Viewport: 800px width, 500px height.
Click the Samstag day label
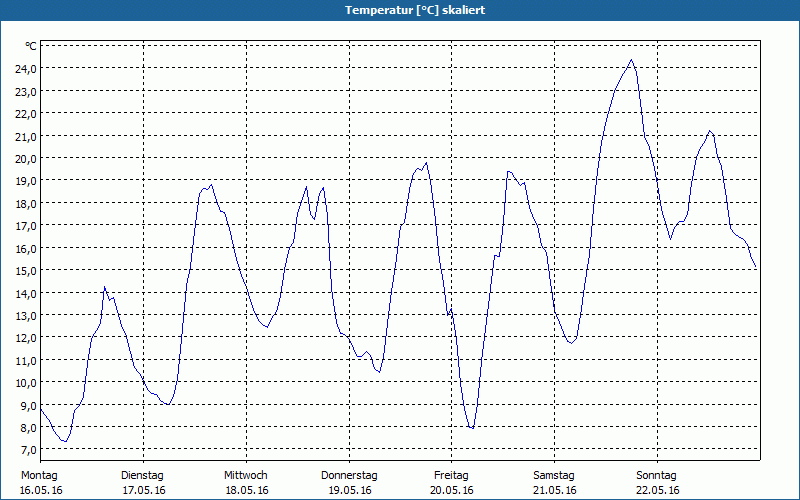pyautogui.click(x=554, y=476)
